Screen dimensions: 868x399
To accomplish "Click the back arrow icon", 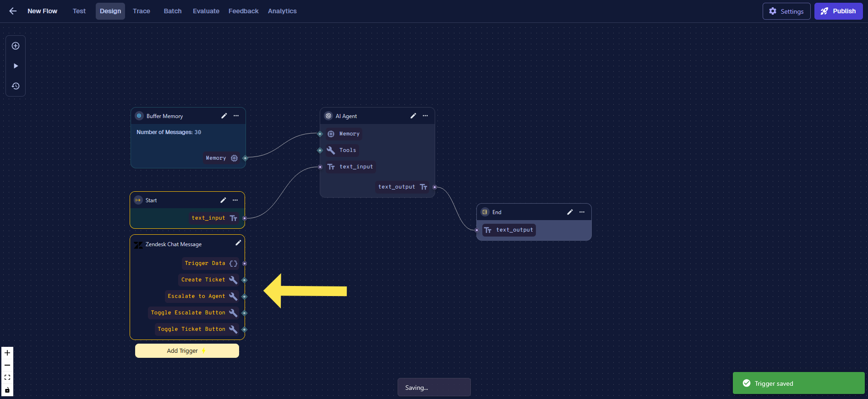I will [x=13, y=11].
